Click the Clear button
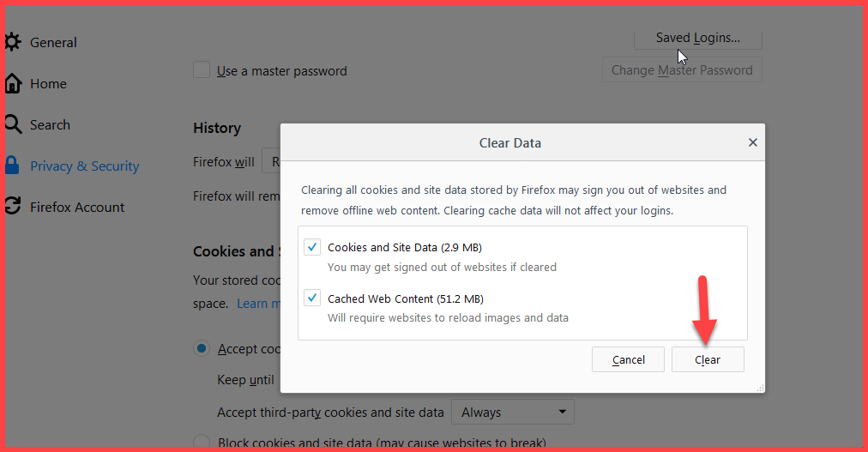 [708, 359]
